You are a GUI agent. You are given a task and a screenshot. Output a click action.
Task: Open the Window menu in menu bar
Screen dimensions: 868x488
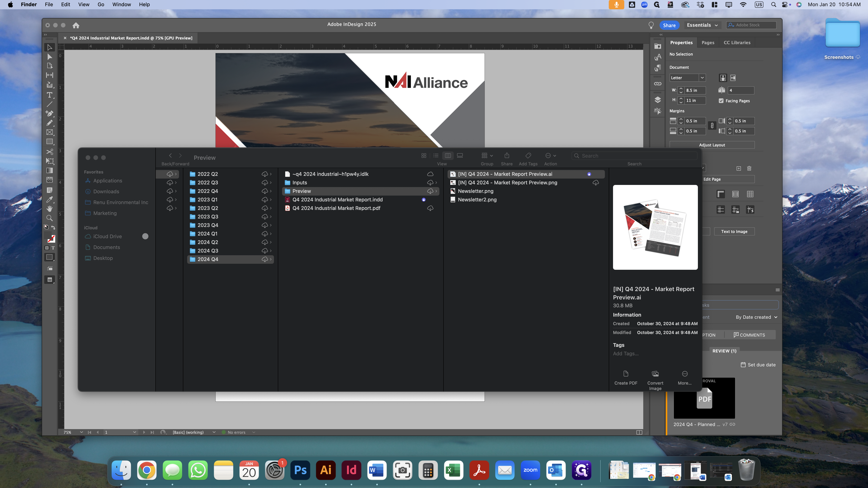tap(121, 4)
